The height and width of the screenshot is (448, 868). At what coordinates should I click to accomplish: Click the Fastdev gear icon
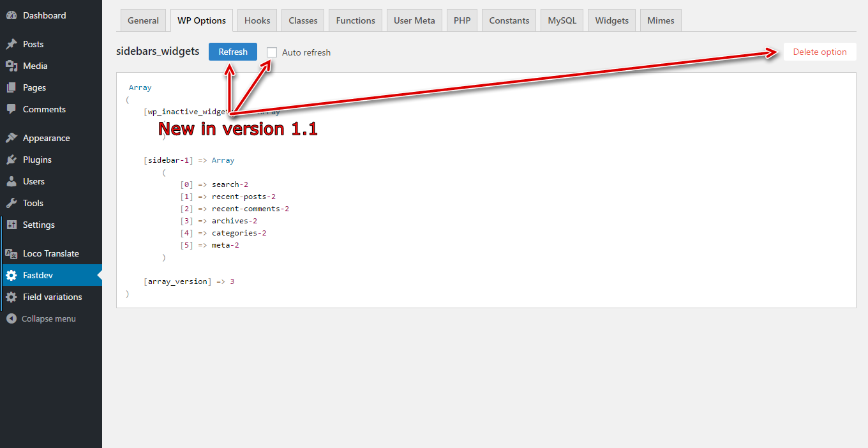pyautogui.click(x=11, y=275)
